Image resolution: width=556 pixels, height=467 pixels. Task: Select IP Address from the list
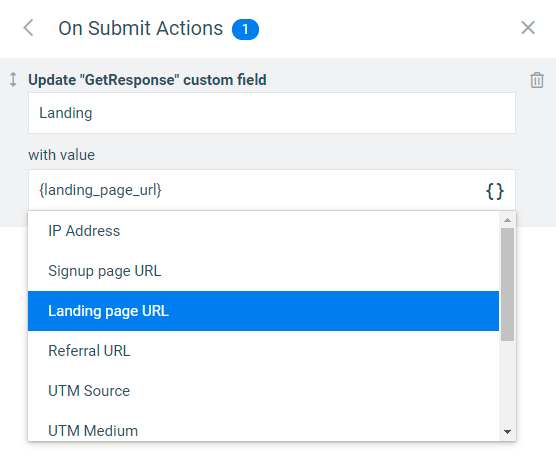pyautogui.click(x=263, y=231)
